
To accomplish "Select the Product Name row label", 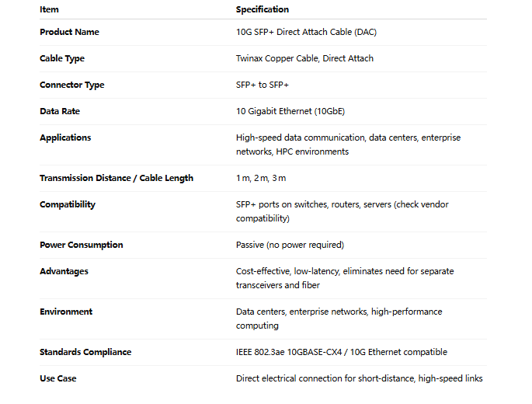I will pyautogui.click(x=69, y=32).
